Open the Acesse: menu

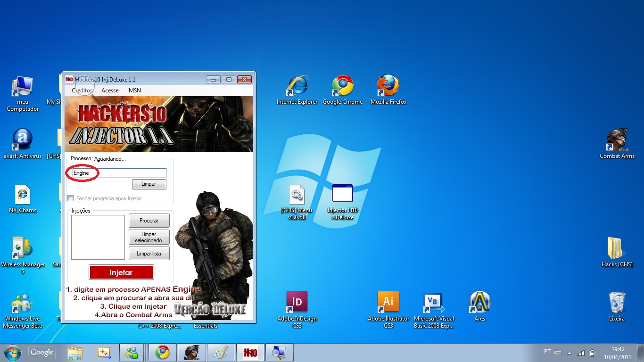pos(111,90)
